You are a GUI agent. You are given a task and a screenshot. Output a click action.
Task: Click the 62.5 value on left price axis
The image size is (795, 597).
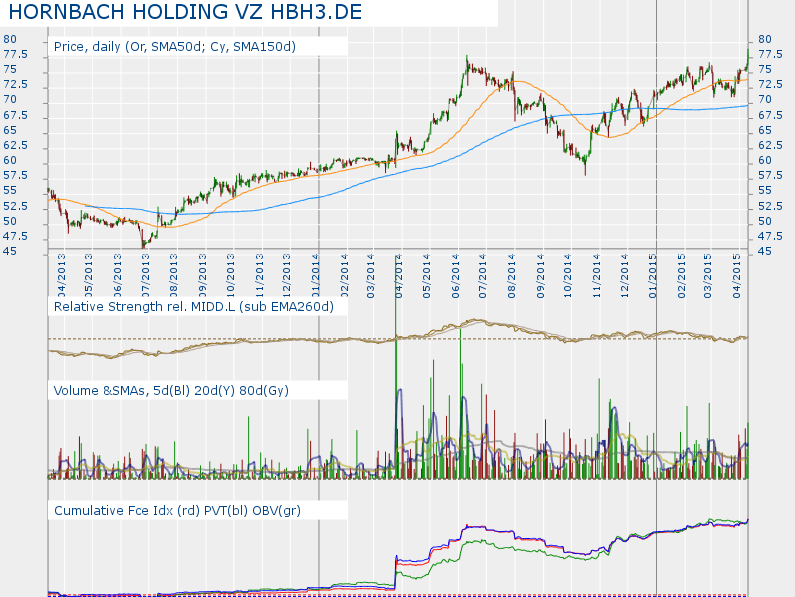(x=15, y=146)
